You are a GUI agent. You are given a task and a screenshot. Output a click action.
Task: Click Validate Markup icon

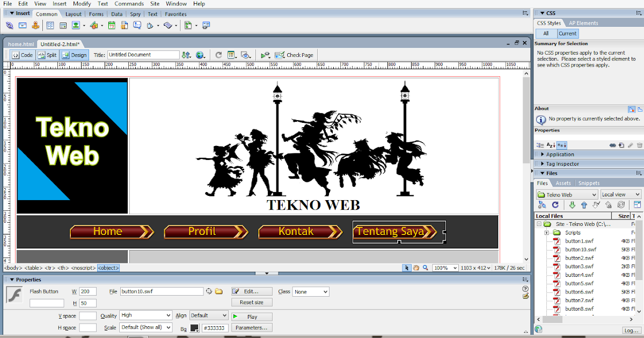click(266, 55)
